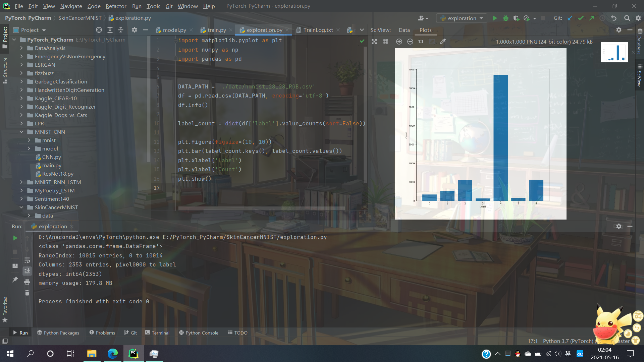
Task: Select the Search icon in toolbar
Action: pos(627,18)
